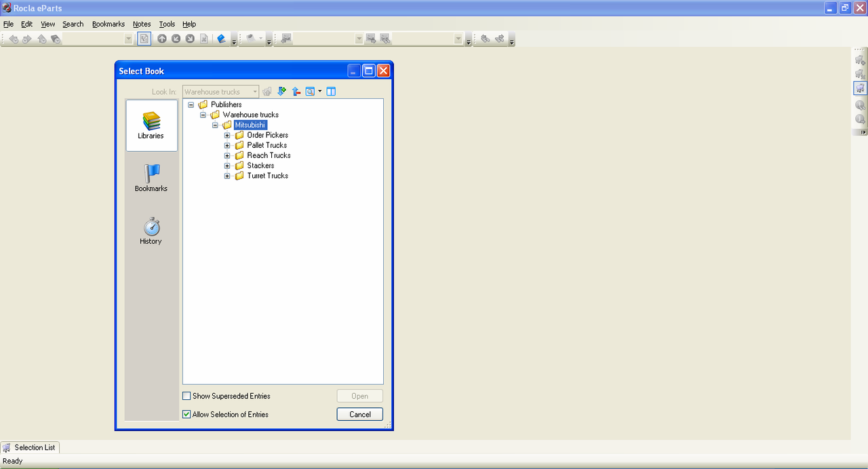Open the Search menu

coord(73,24)
